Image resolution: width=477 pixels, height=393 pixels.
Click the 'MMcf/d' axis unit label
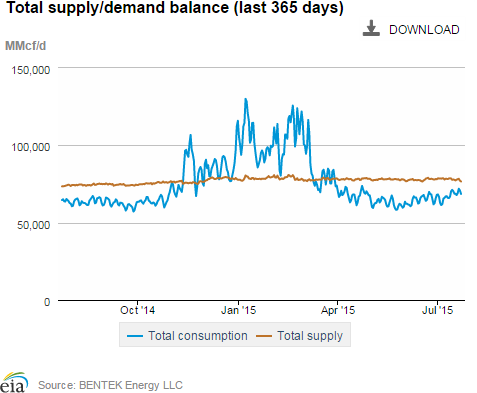(x=25, y=46)
